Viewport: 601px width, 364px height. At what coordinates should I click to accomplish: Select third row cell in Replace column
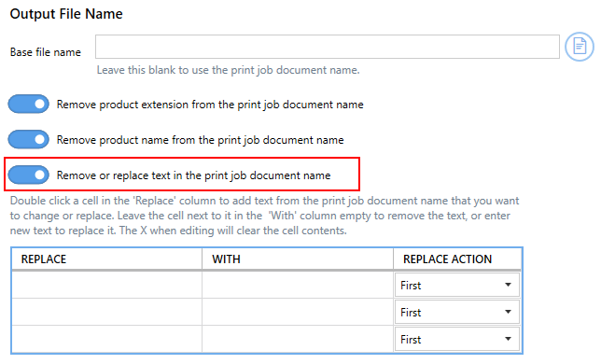(107, 339)
